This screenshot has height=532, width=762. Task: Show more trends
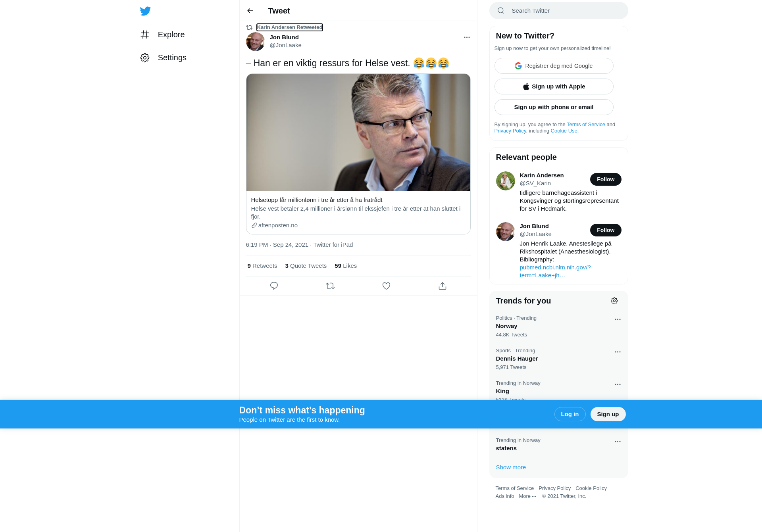click(x=511, y=467)
